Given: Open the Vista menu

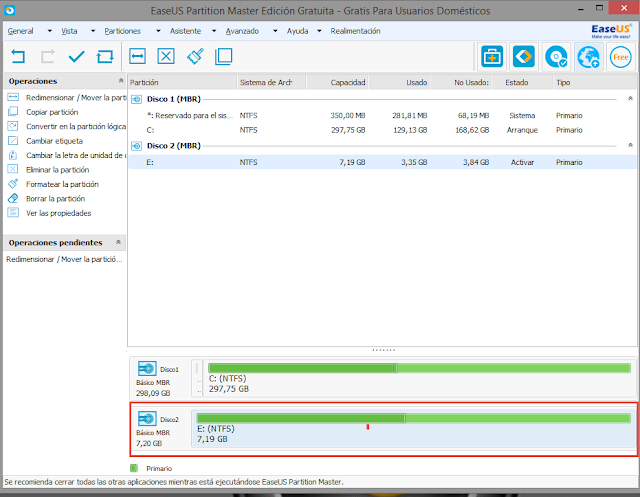Looking at the screenshot, I should [69, 31].
